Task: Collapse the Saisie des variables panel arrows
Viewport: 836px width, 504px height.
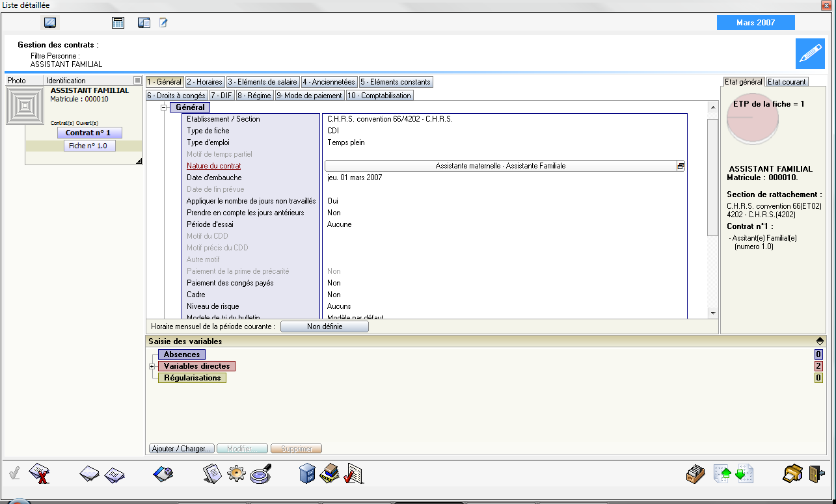Action: click(x=820, y=341)
